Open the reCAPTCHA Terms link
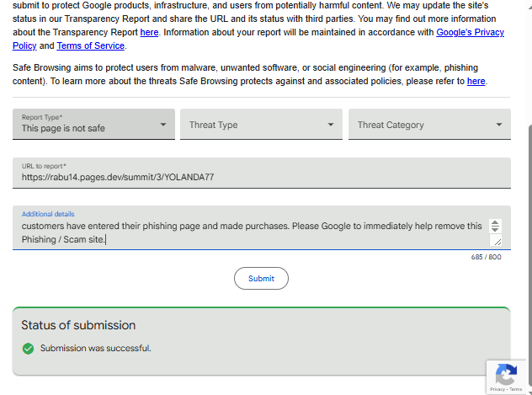Viewport: 532px width, 395px height. [515, 389]
